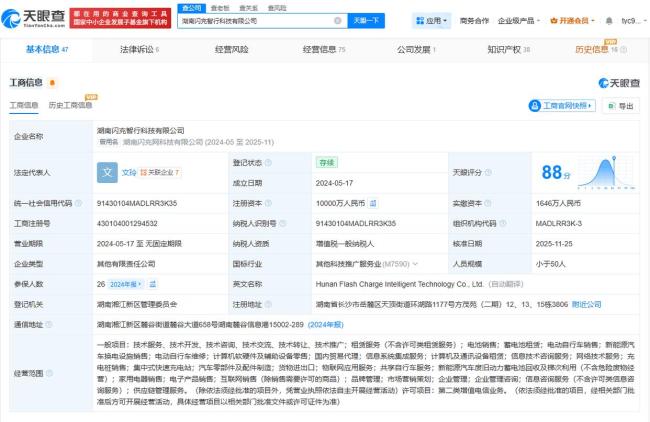Switch to 基本信息 tab
Image resolution: width=650 pixels, height=422 pixels.
coord(47,50)
